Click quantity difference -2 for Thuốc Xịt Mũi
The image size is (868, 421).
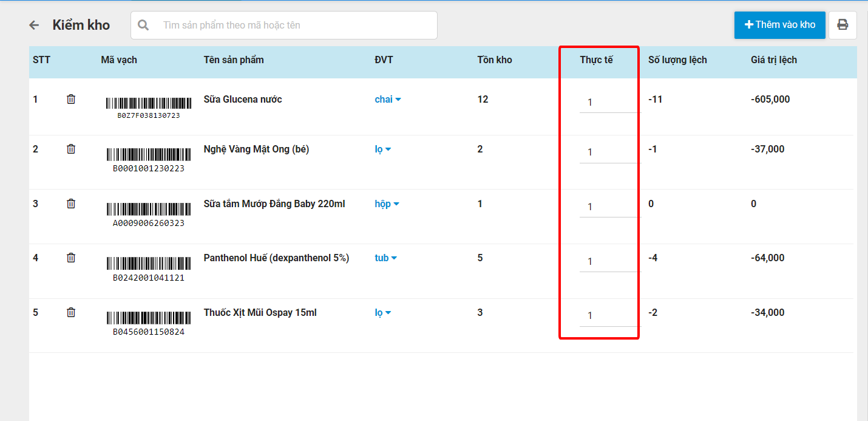653,312
